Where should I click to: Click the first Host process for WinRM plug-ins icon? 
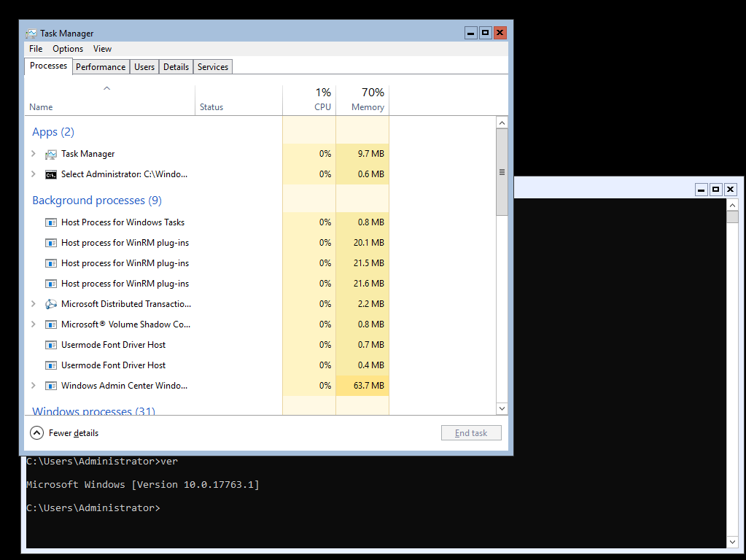[x=50, y=243]
